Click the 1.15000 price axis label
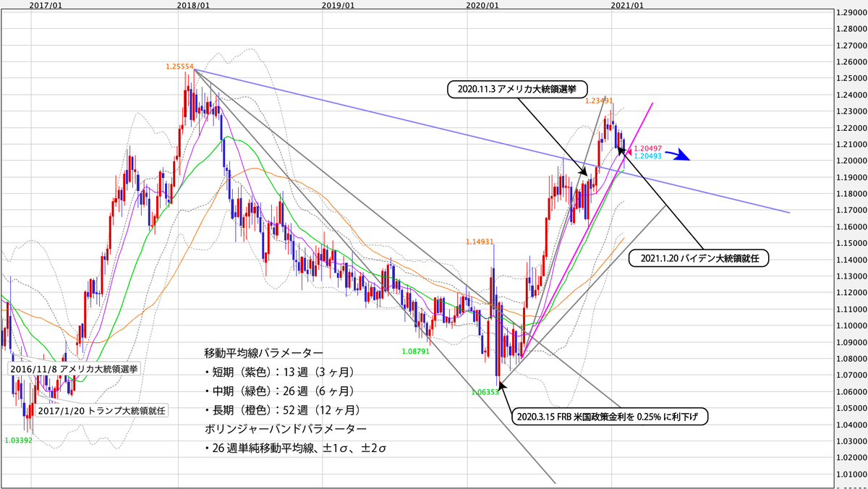Image resolution: width=868 pixels, height=489 pixels. pos(851,243)
